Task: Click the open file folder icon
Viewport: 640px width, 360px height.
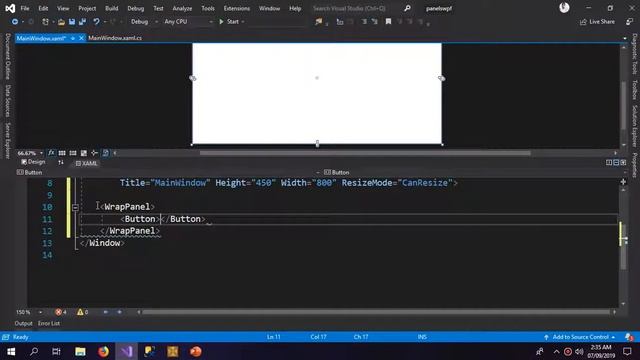Action: tap(61, 22)
